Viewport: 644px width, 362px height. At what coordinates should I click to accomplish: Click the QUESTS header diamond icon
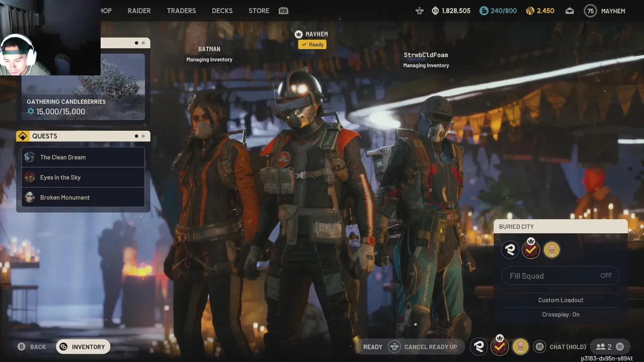(x=23, y=136)
